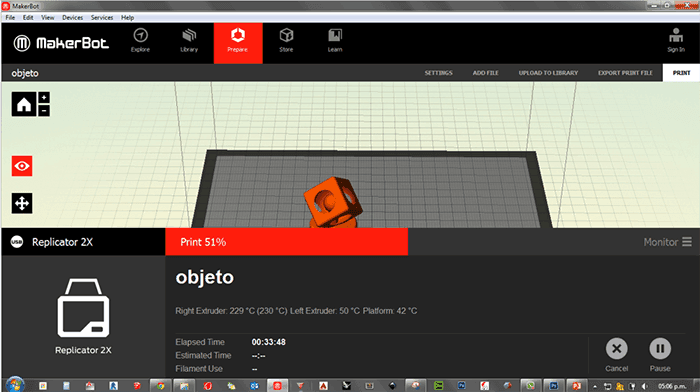700x392 pixels.
Task: Open the Devices menu
Action: pos(73,17)
